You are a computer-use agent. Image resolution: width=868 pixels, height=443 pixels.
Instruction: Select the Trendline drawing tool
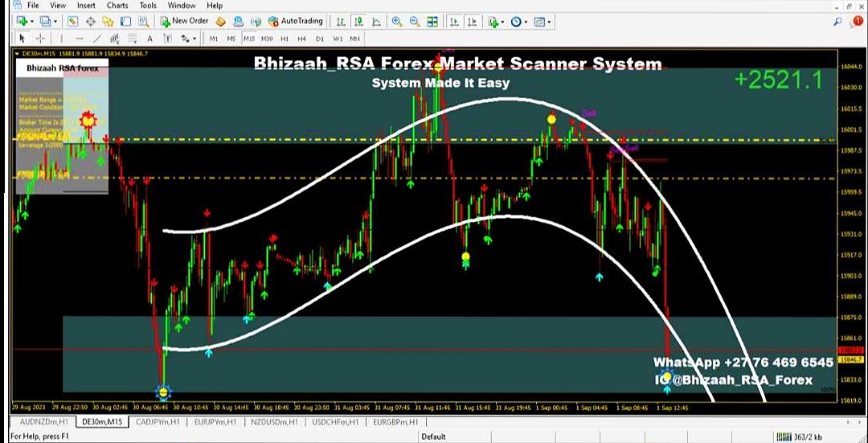tap(97, 39)
